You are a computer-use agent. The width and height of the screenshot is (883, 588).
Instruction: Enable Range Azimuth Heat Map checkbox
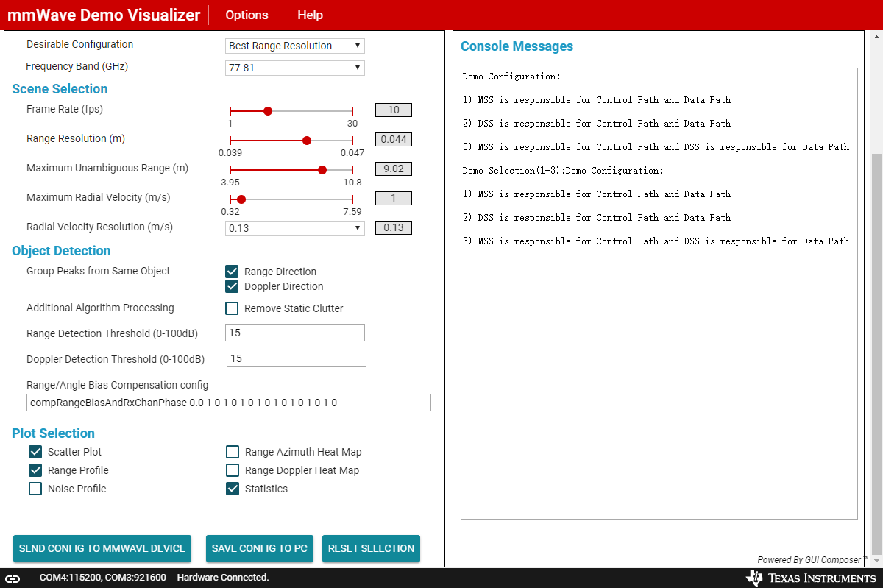[x=233, y=452]
